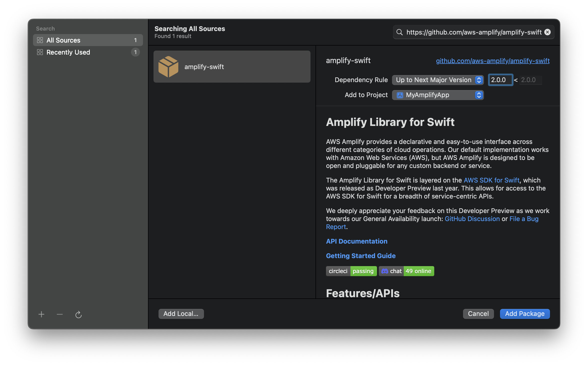Click the 'Dependency Rule' label

[361, 80]
